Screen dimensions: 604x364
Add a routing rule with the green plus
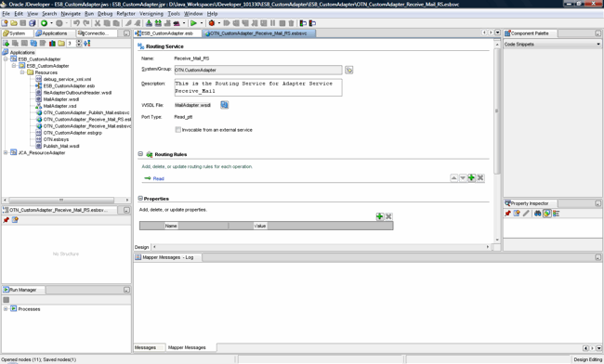471,177
